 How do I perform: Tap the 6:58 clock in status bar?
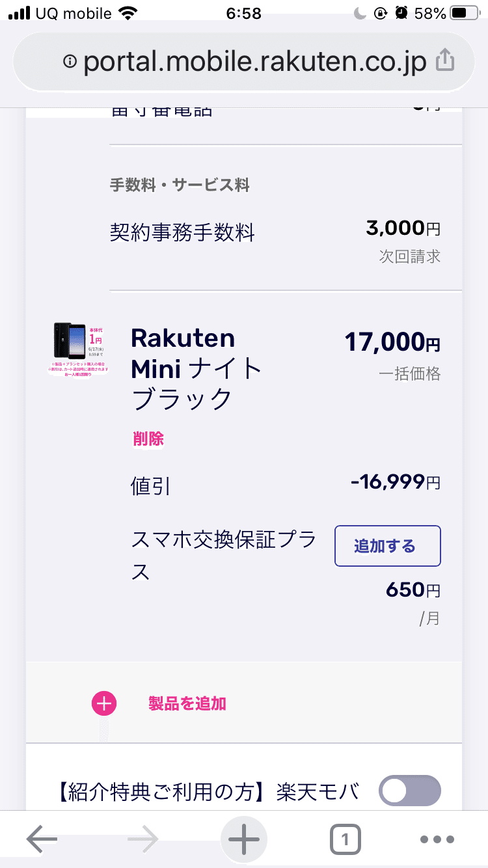pos(244,14)
